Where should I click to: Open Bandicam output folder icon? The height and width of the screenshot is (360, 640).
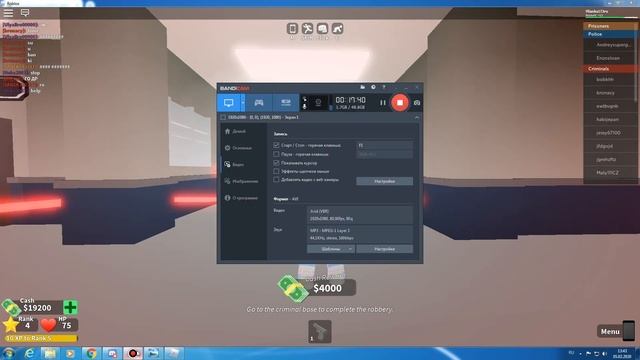click(362, 87)
